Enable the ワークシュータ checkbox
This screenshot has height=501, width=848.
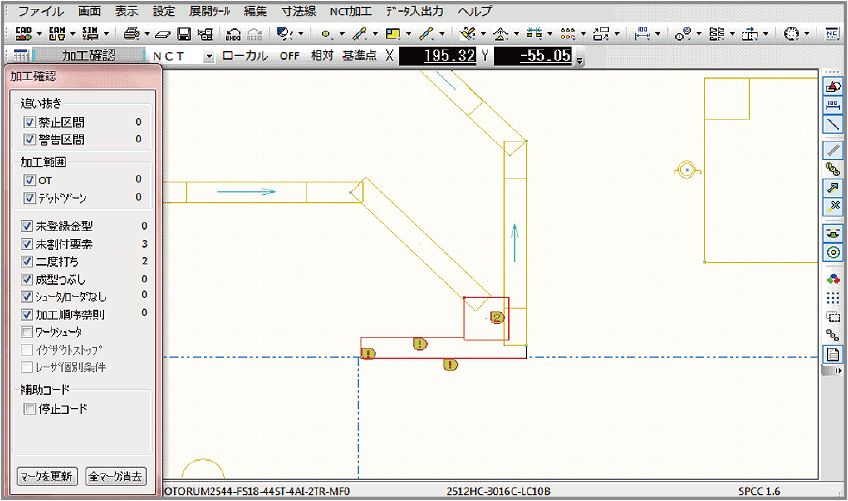click(26, 331)
